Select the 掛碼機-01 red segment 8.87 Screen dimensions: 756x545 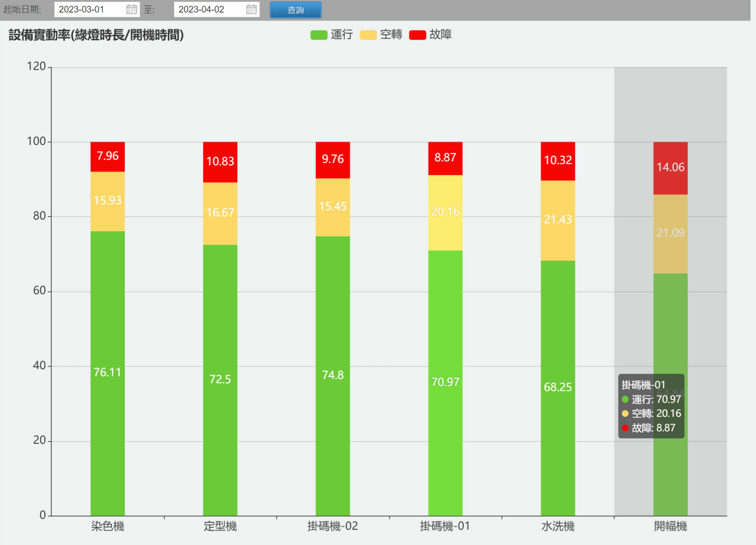tap(445, 159)
